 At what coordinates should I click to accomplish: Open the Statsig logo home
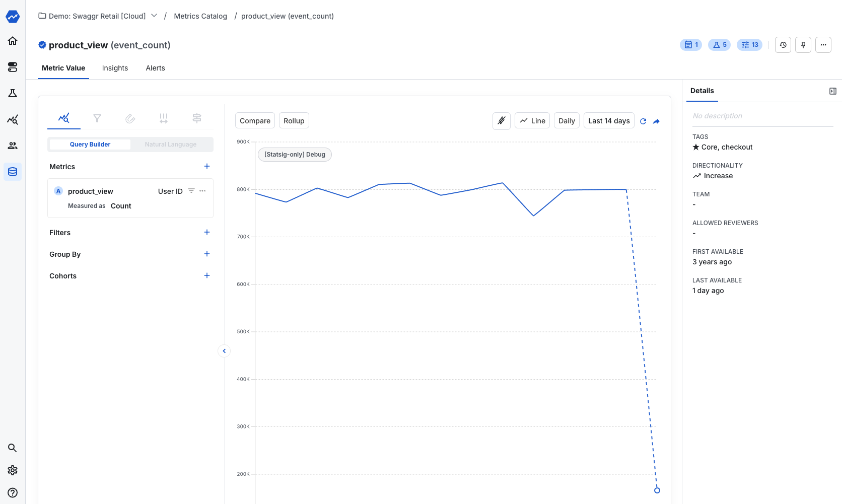pyautogui.click(x=13, y=17)
